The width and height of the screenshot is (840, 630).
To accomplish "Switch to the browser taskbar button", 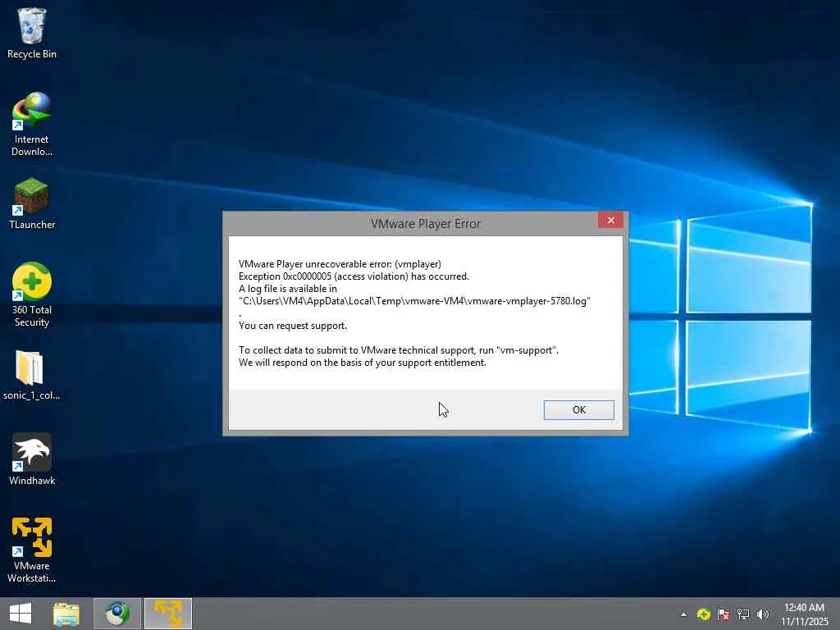I will point(117,614).
